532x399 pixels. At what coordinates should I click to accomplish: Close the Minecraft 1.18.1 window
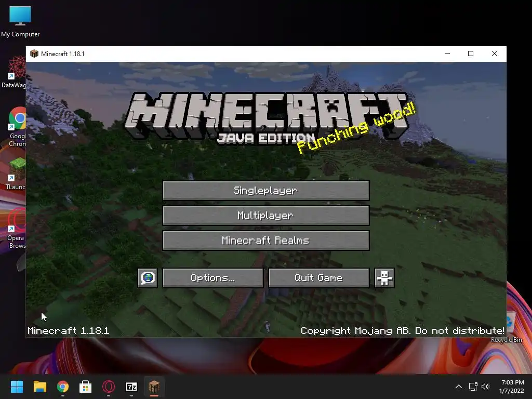[x=495, y=54]
